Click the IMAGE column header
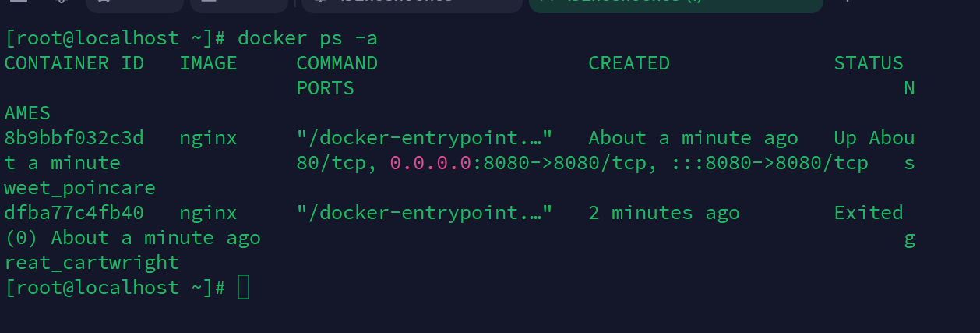Screen dimensions: 980x333 (208, 63)
